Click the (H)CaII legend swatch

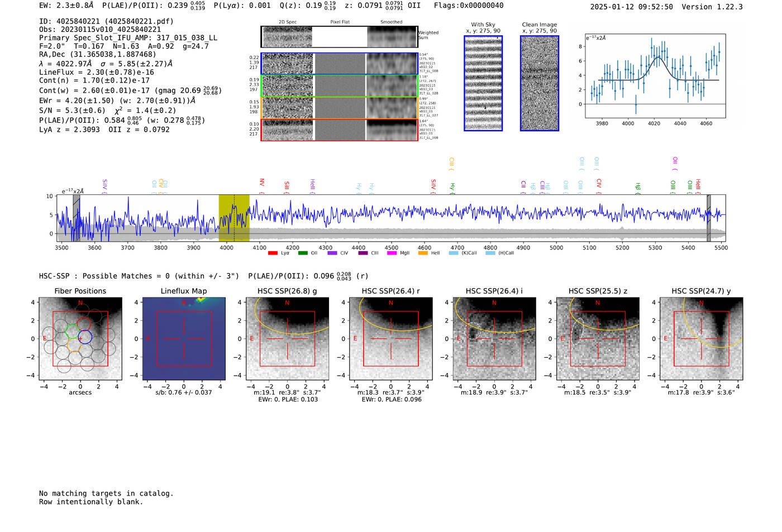click(x=490, y=253)
